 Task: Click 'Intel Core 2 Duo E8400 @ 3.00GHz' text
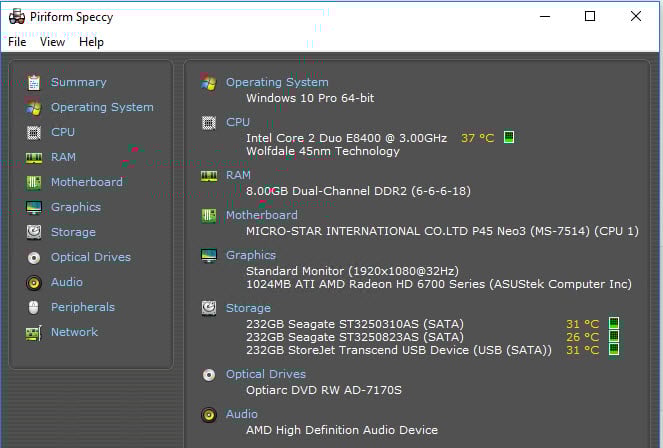click(x=346, y=138)
